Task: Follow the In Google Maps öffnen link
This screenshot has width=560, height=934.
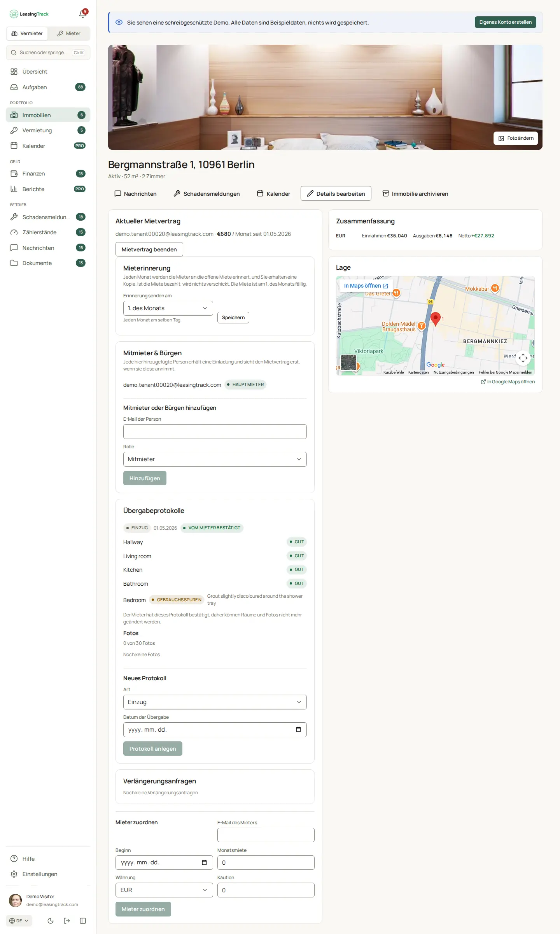Action: click(508, 382)
